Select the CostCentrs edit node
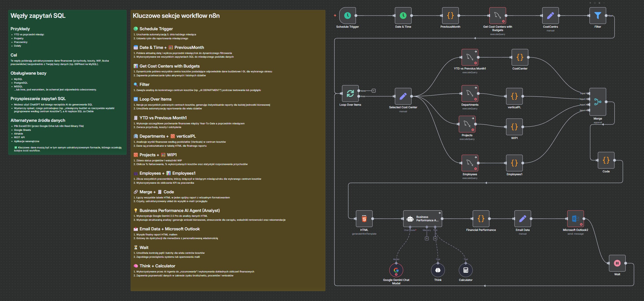Viewport: 644px width, 301px height. click(x=550, y=16)
